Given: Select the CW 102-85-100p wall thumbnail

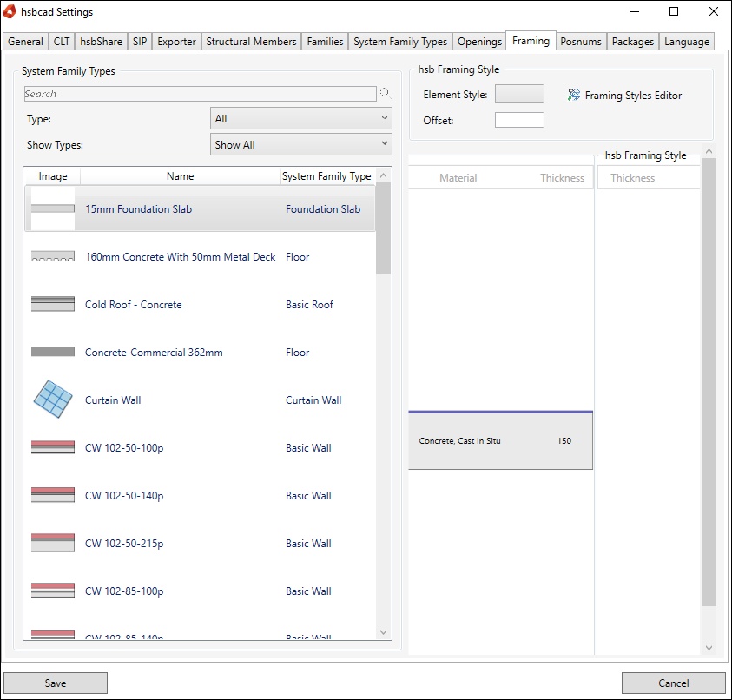Looking at the screenshot, I should (x=53, y=591).
